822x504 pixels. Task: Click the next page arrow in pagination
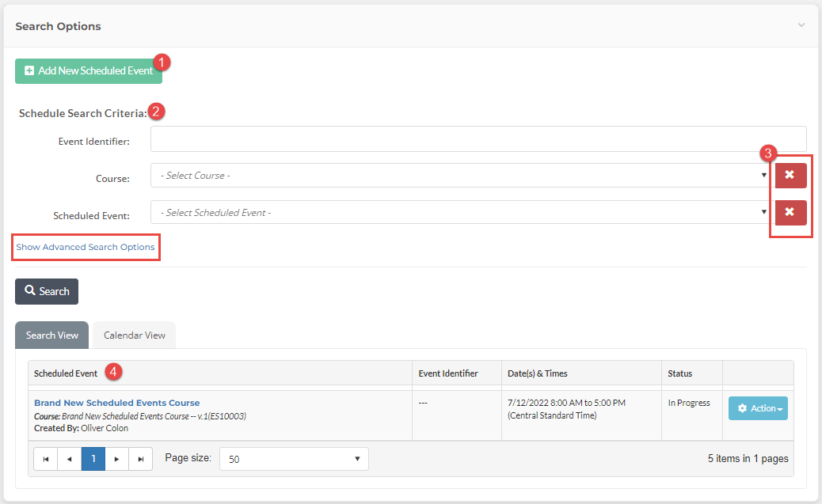(x=116, y=459)
